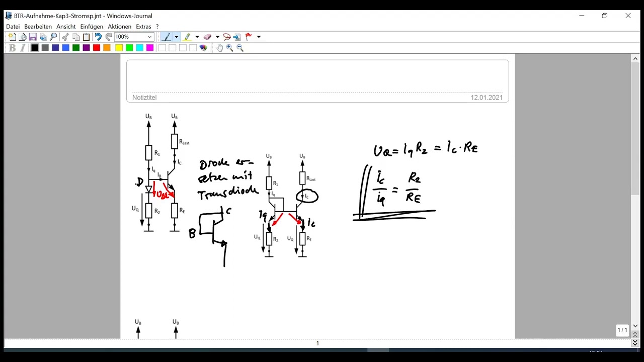Open the Datei menu
Viewport: 644px width, 362px height.
[13, 27]
